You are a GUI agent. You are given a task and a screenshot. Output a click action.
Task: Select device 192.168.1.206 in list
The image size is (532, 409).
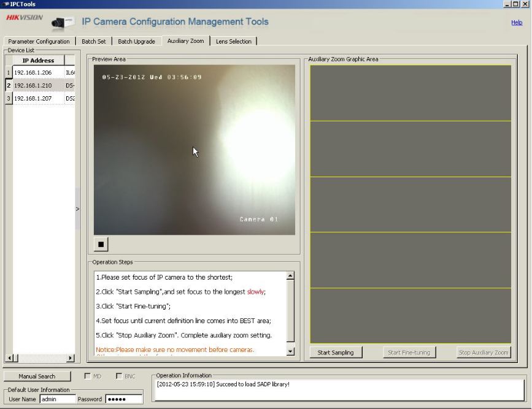tap(33, 72)
